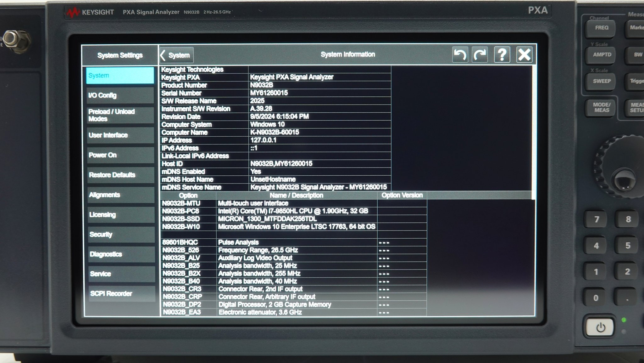This screenshot has width=644, height=363.
Task: Select the N9032B_B40 option row
Action: pyautogui.click(x=293, y=281)
